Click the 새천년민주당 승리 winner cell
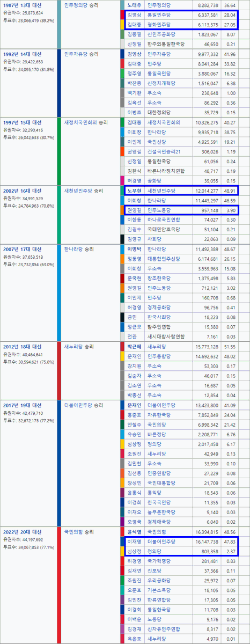 pyautogui.click(x=84, y=191)
